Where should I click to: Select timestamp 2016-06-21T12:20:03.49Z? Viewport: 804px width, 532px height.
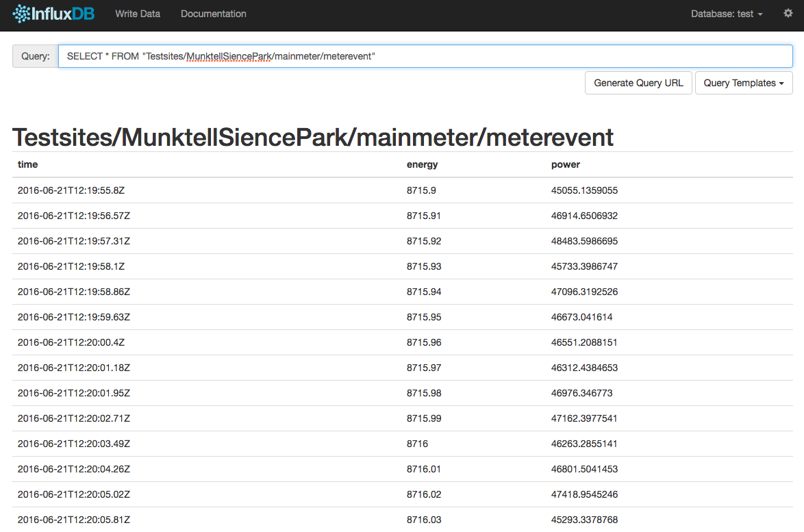74,444
